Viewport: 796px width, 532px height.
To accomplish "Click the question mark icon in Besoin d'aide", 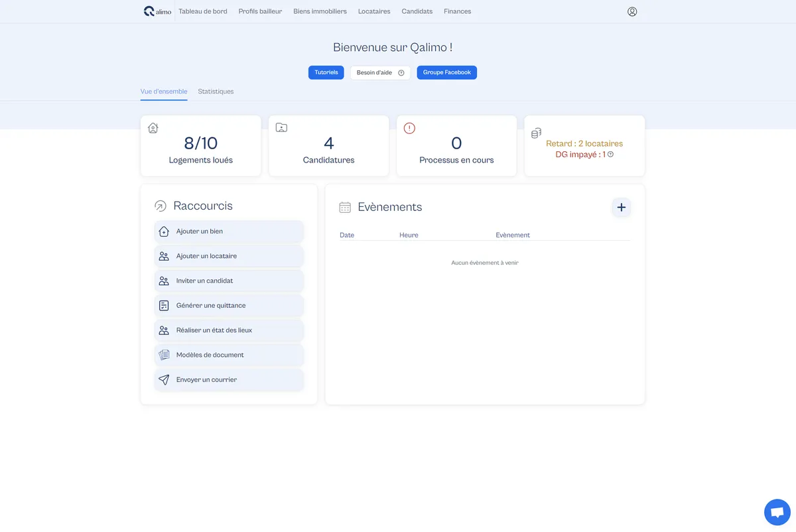I will pos(401,73).
